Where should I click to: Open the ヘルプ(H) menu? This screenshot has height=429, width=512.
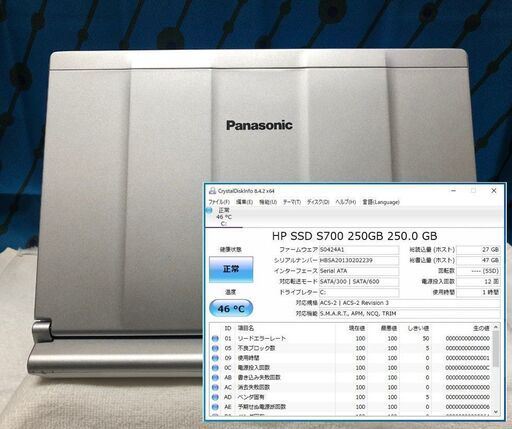click(346, 202)
